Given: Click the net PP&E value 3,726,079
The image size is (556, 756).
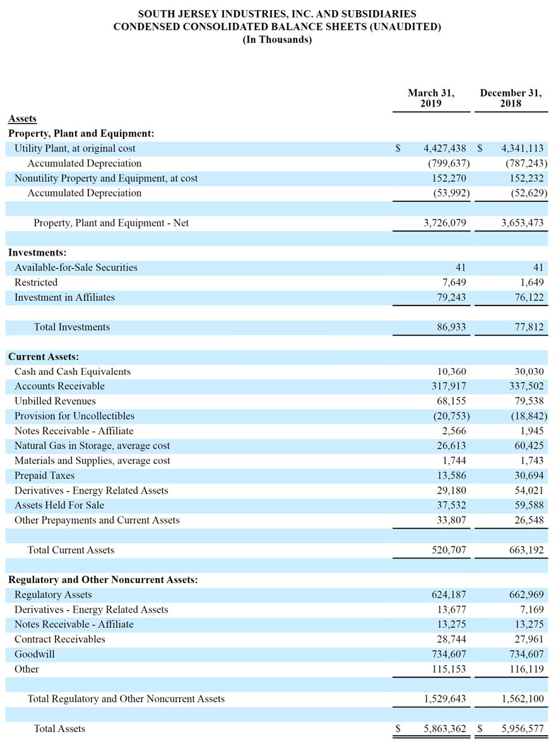Looking at the screenshot, I should click(x=444, y=223).
